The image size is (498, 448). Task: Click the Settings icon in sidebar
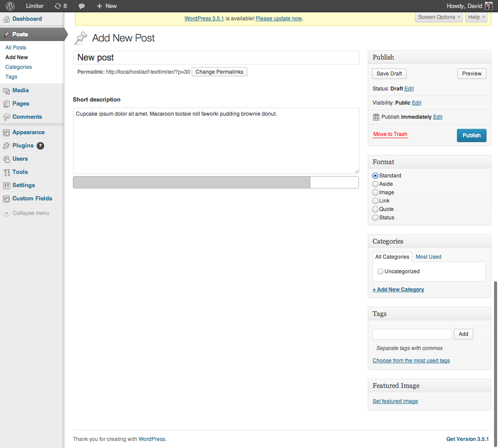(6, 185)
